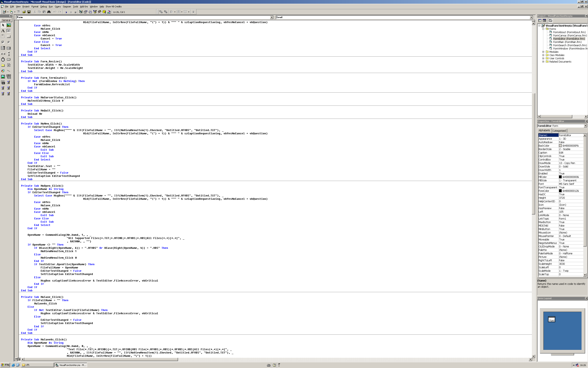Image resolution: width=588 pixels, height=368 pixels.
Task: Start the program with the Run arrow
Action: 66,12
